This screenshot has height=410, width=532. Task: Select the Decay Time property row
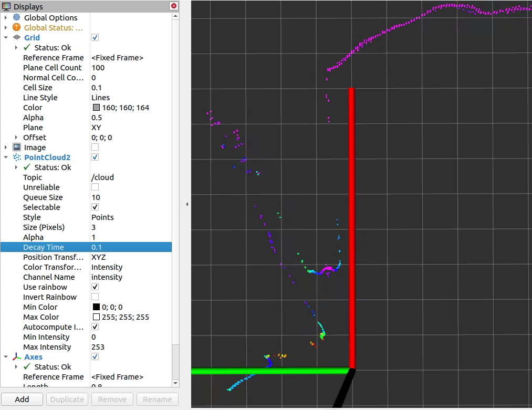click(44, 247)
